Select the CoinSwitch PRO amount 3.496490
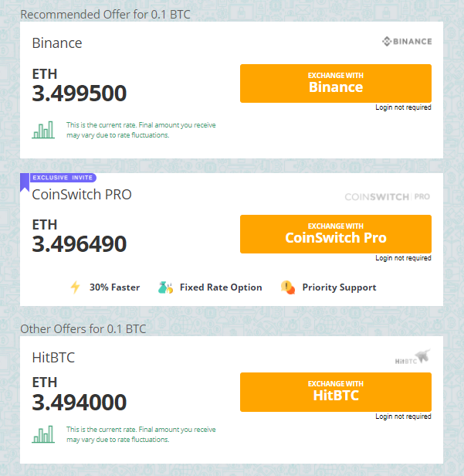 click(x=79, y=244)
